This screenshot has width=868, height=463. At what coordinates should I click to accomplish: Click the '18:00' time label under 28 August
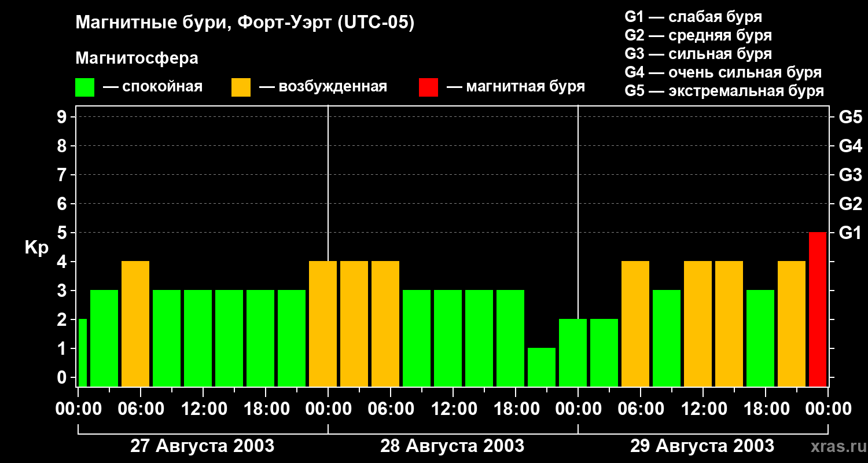(x=516, y=409)
